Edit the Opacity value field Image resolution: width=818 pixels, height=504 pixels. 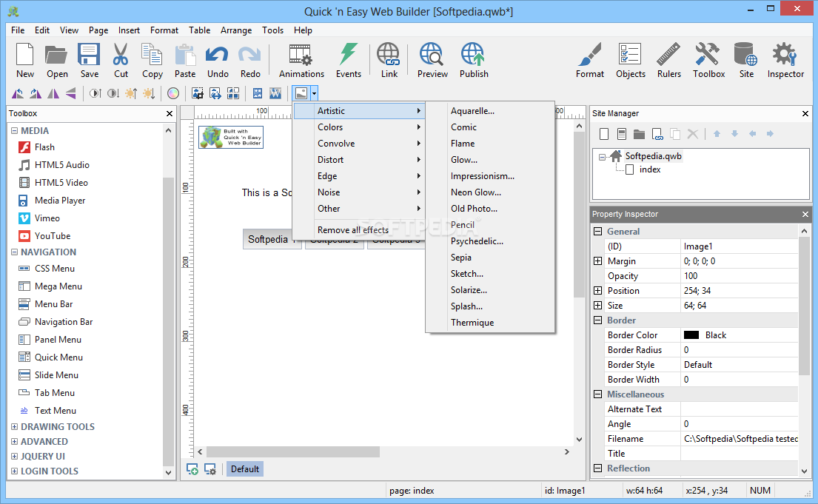coord(740,276)
